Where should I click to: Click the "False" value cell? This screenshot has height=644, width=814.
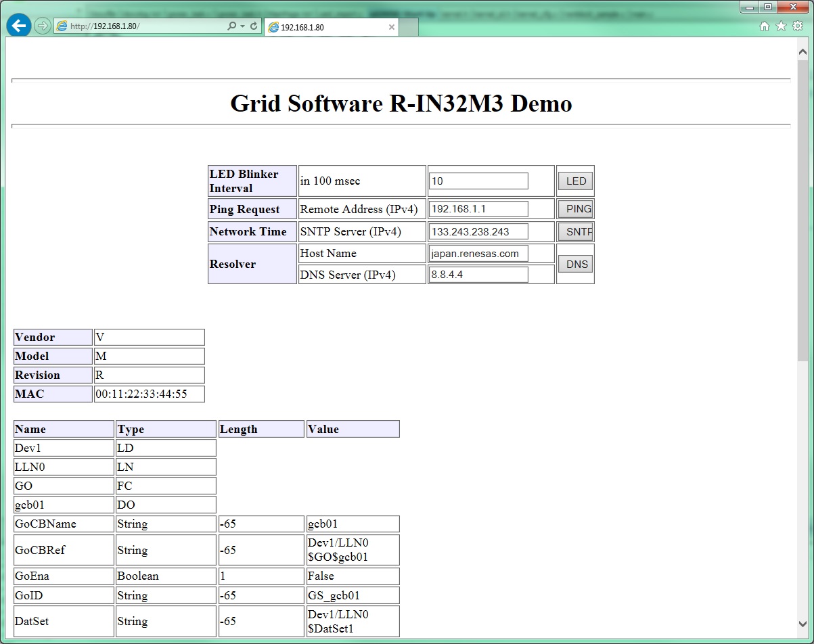(x=353, y=576)
